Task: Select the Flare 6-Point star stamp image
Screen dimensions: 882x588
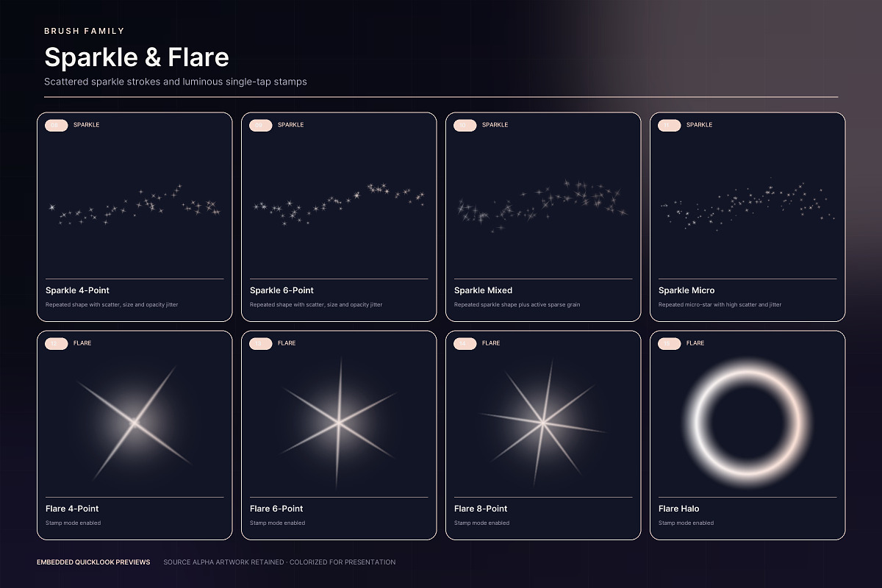Action: (339, 422)
